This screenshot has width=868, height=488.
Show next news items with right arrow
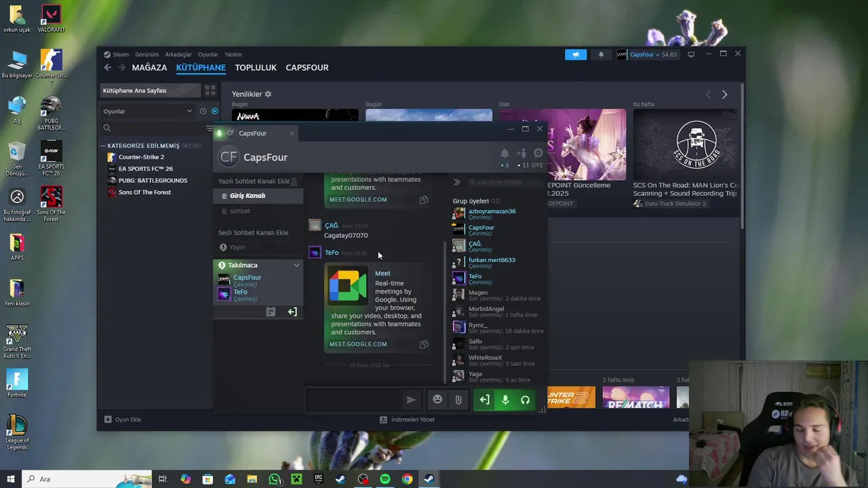(x=724, y=95)
